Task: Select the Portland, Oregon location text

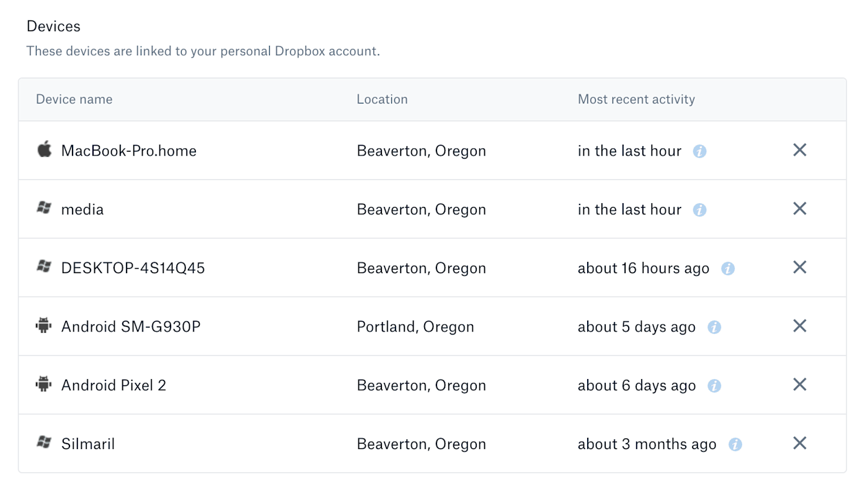Action: 415,327
